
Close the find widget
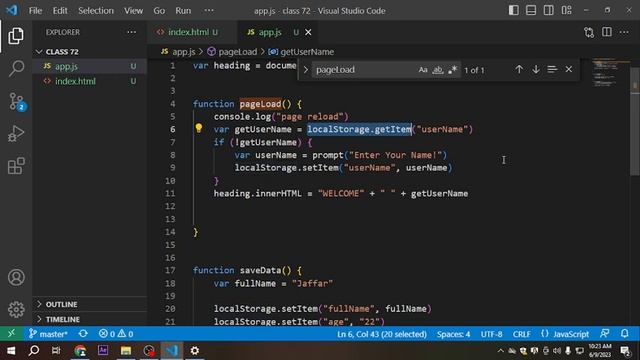pyautogui.click(x=569, y=69)
